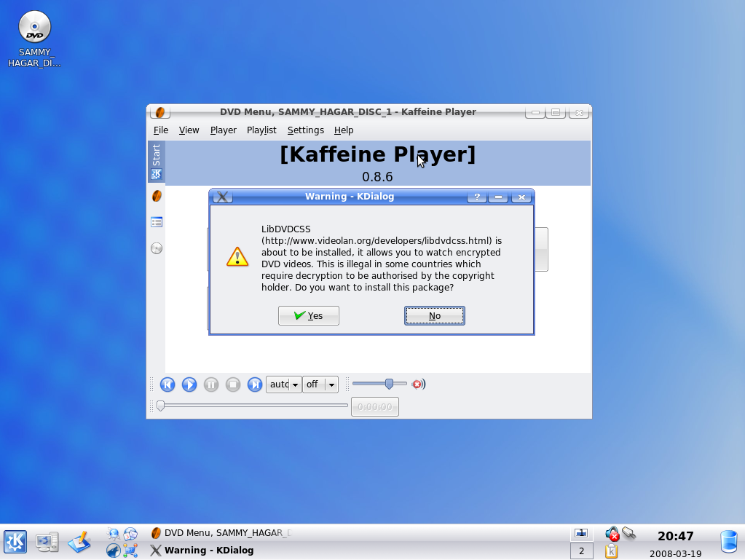This screenshot has height=560, width=745.
Task: Open the SAMMY_HAGAR DVD desktop icon
Action: tap(34, 29)
